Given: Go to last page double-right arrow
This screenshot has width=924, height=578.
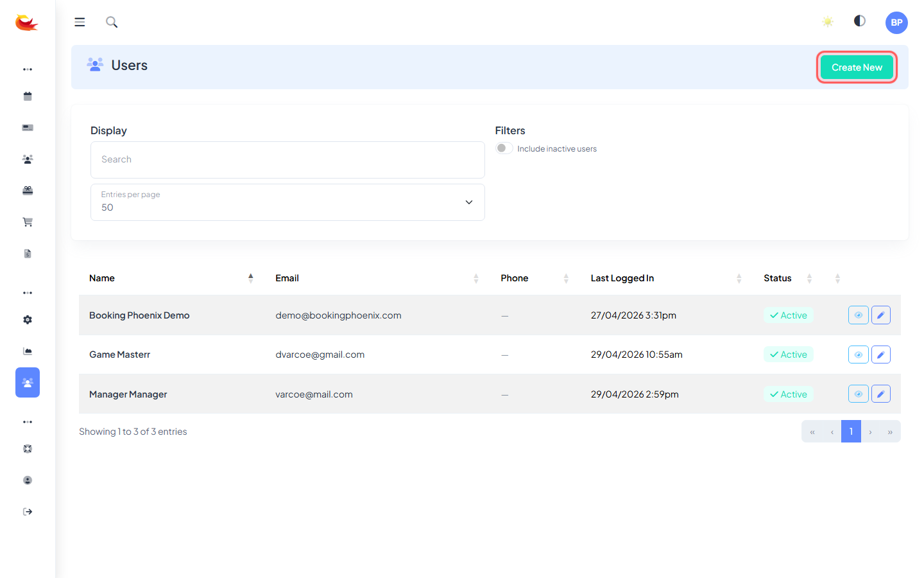Looking at the screenshot, I should (890, 432).
